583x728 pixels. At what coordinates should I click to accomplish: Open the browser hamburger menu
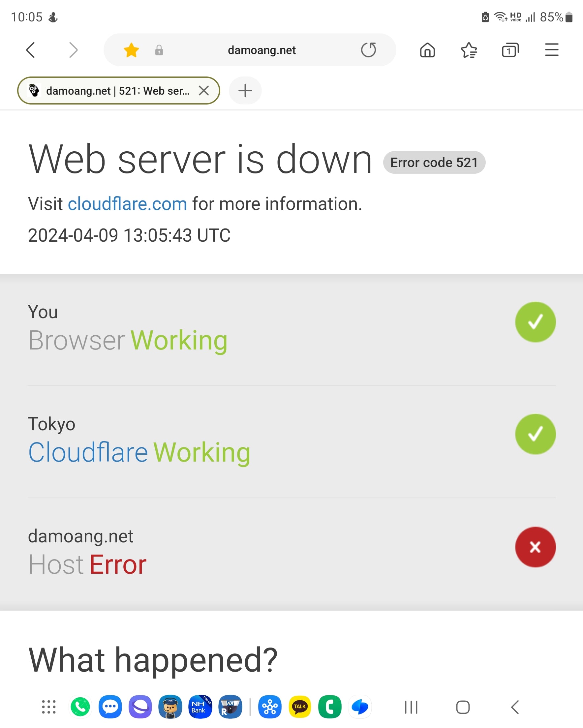[x=552, y=50]
